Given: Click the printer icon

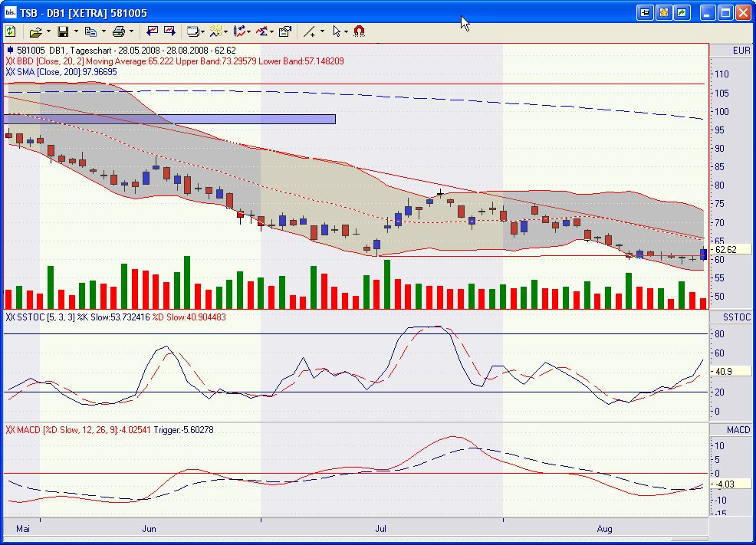Looking at the screenshot, I should 119,31.
